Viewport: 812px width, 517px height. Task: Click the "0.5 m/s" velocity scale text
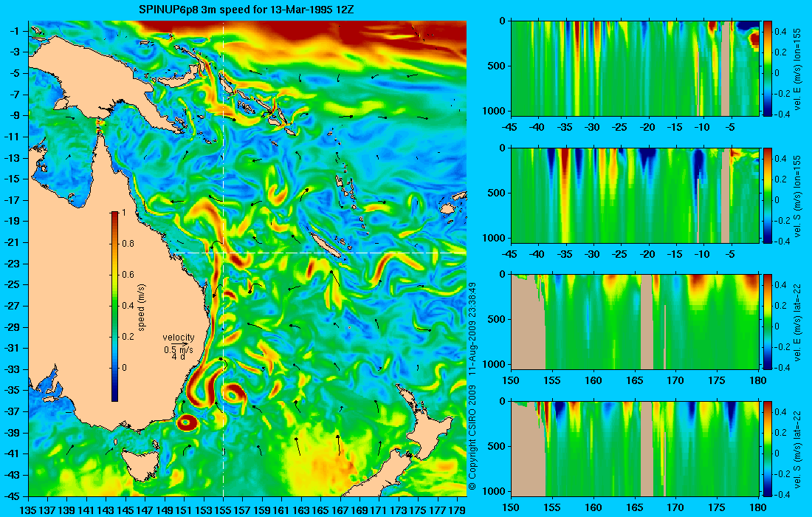[179, 350]
